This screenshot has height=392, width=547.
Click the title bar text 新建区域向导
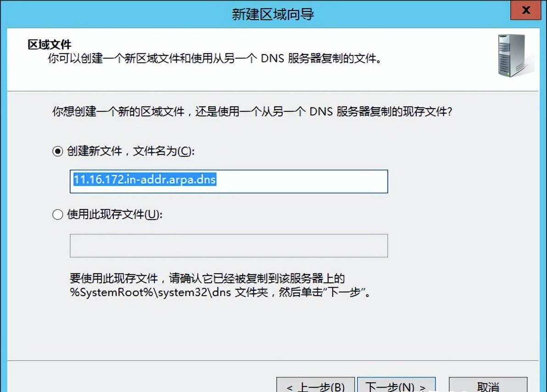(x=273, y=14)
